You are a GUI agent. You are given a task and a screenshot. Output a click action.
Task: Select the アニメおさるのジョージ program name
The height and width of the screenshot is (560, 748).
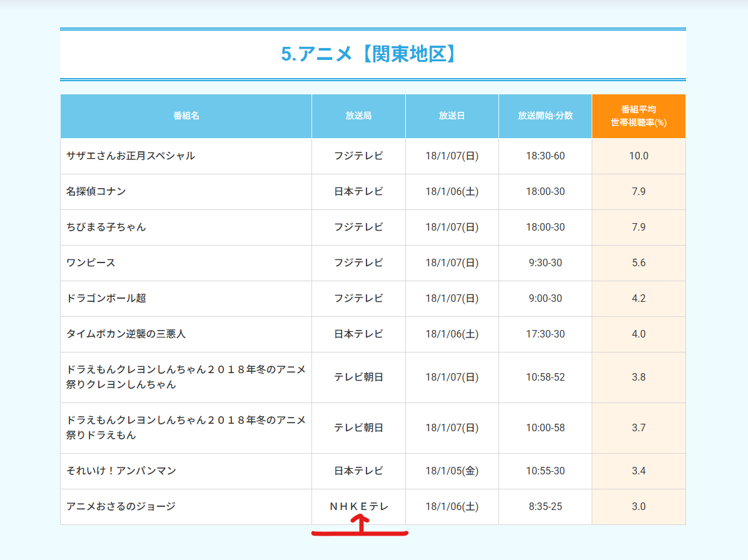(x=121, y=506)
